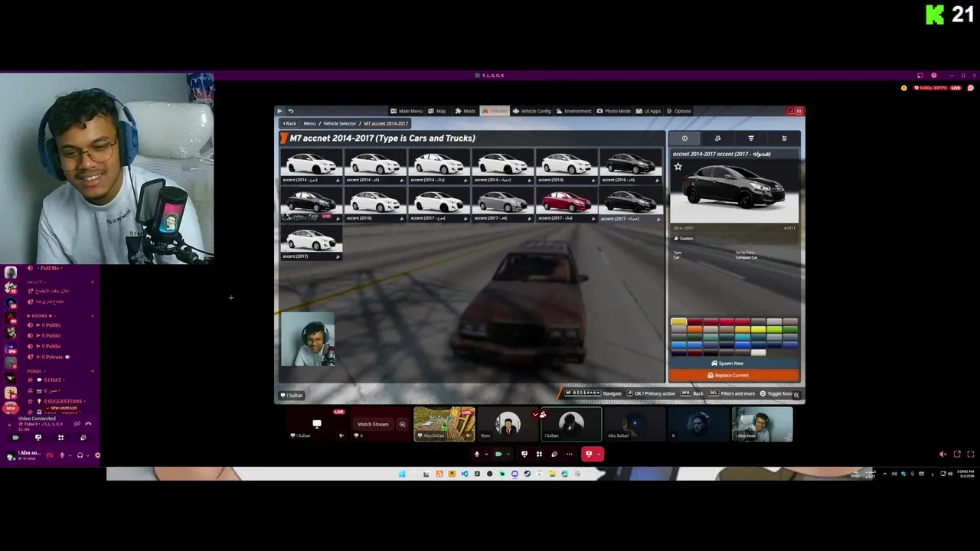
Task: Open more options ellipsis in call controls
Action: tap(569, 454)
